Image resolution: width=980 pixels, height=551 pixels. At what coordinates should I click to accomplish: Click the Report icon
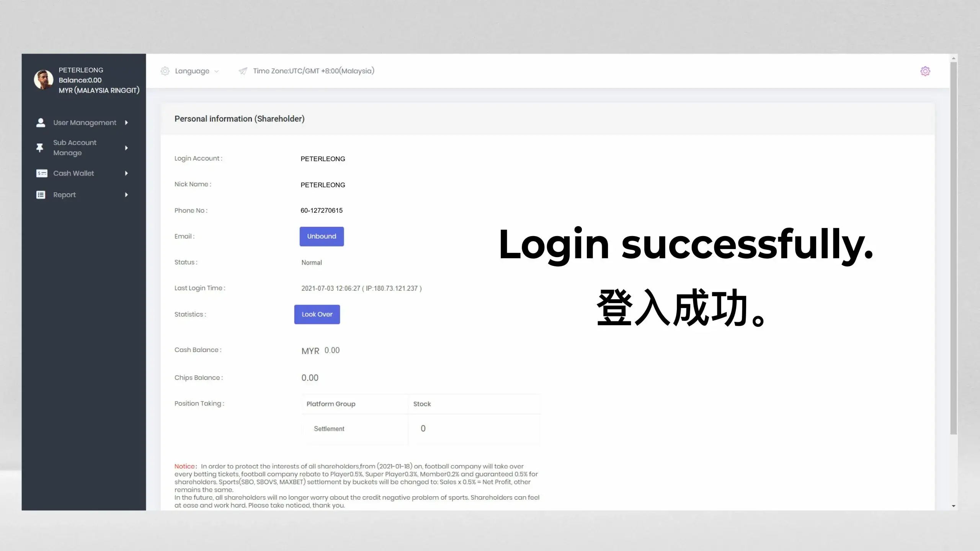(41, 194)
